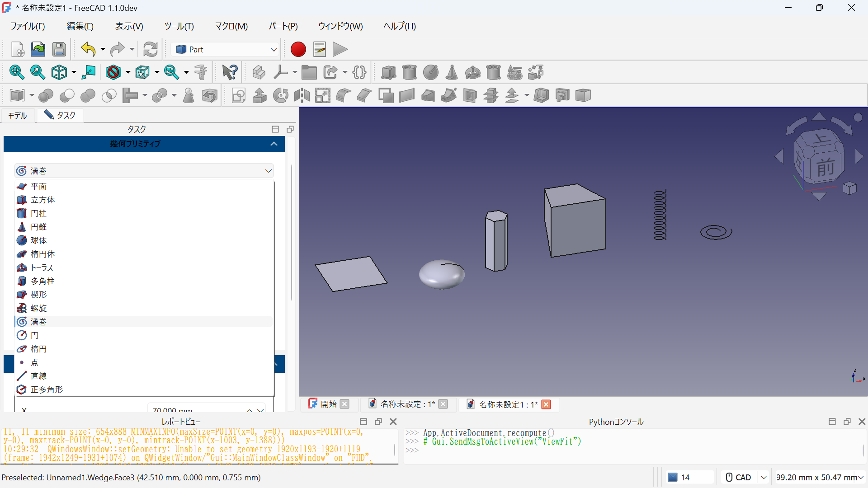Click the Save document icon
868x488 pixels.
pos(59,49)
